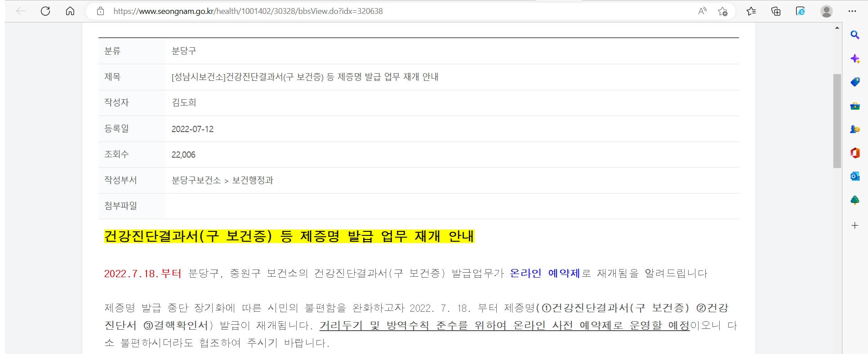868x354 pixels.
Task: Click the post title in 제목 row
Action: coord(305,77)
